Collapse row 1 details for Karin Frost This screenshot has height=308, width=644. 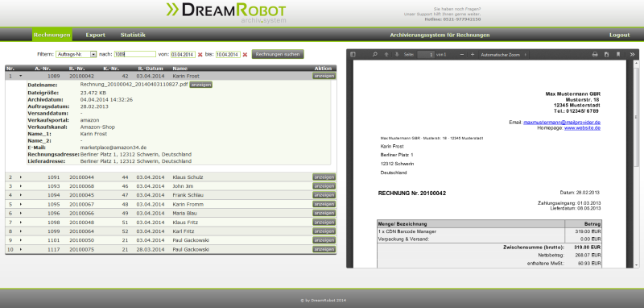pyautogui.click(x=20, y=76)
